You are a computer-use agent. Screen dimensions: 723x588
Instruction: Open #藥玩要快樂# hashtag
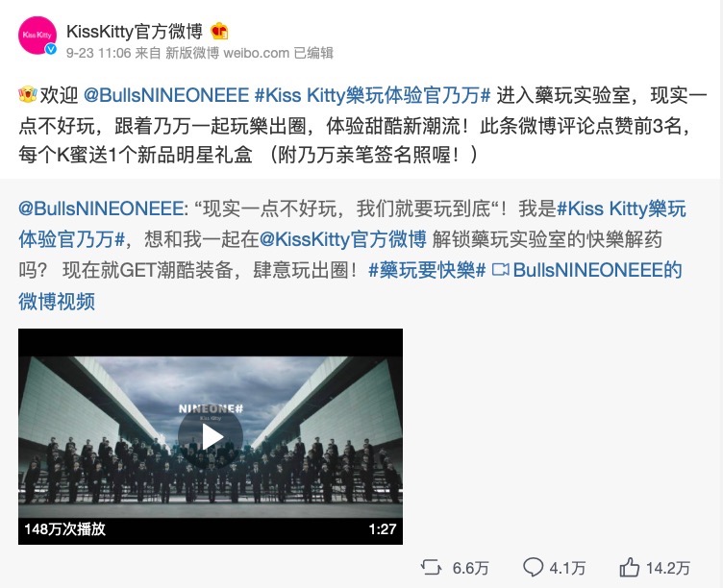[x=427, y=271]
